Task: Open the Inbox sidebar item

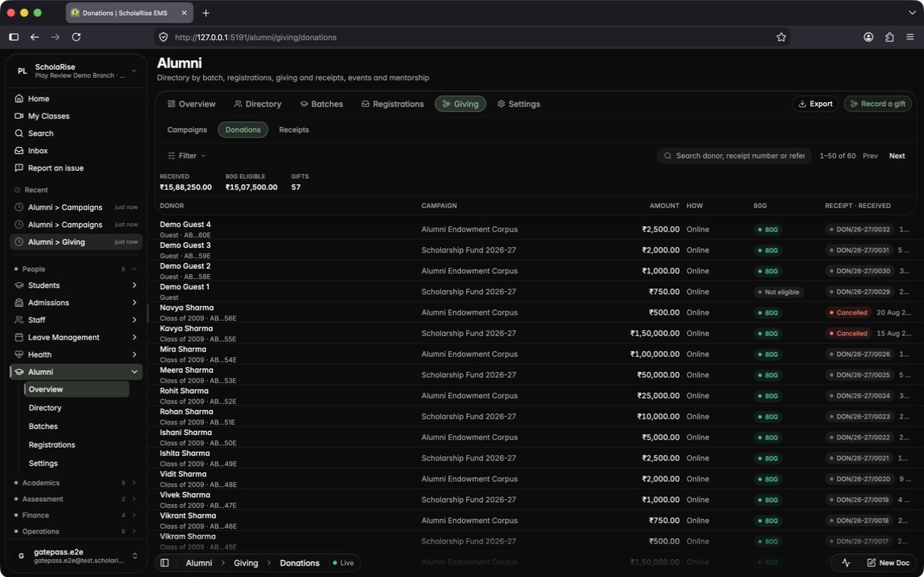Action: (75, 150)
